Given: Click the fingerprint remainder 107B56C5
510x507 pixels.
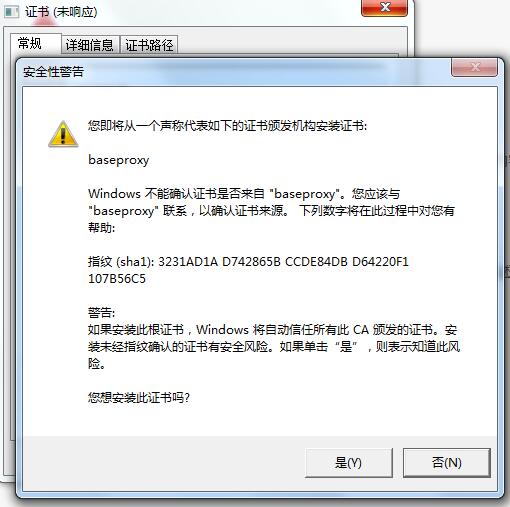Looking at the screenshot, I should tap(117, 279).
